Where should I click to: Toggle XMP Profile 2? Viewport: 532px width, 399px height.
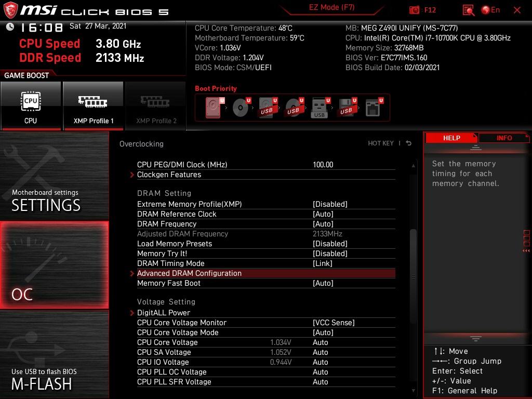click(x=156, y=106)
